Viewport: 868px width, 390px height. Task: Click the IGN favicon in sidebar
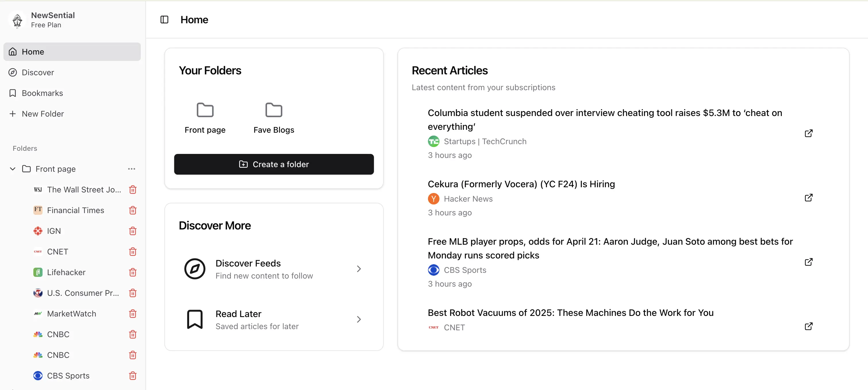click(38, 231)
